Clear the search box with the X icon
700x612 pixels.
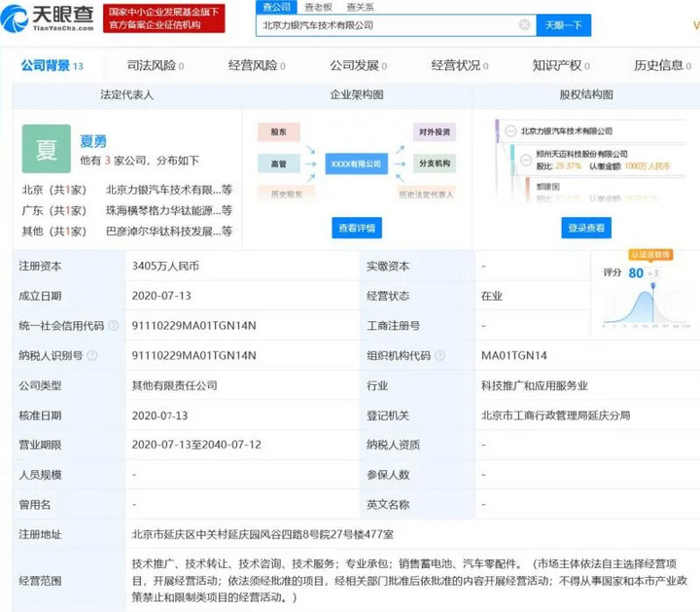[x=525, y=24]
